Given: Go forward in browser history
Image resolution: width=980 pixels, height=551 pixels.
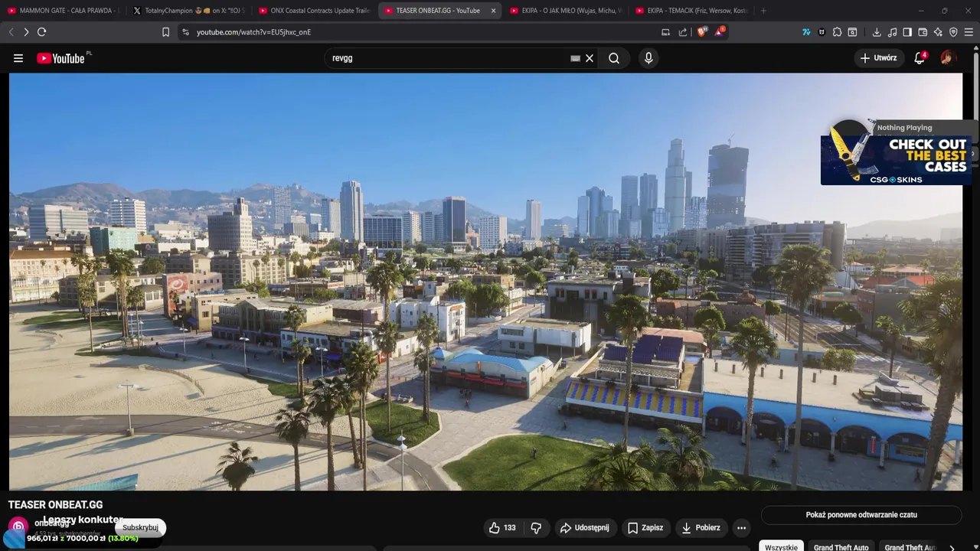Looking at the screenshot, I should point(26,32).
